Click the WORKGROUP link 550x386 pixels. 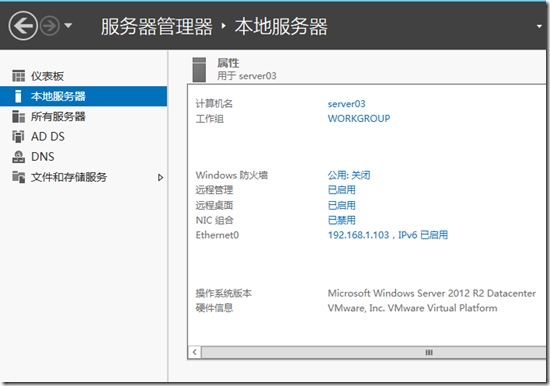(x=359, y=119)
